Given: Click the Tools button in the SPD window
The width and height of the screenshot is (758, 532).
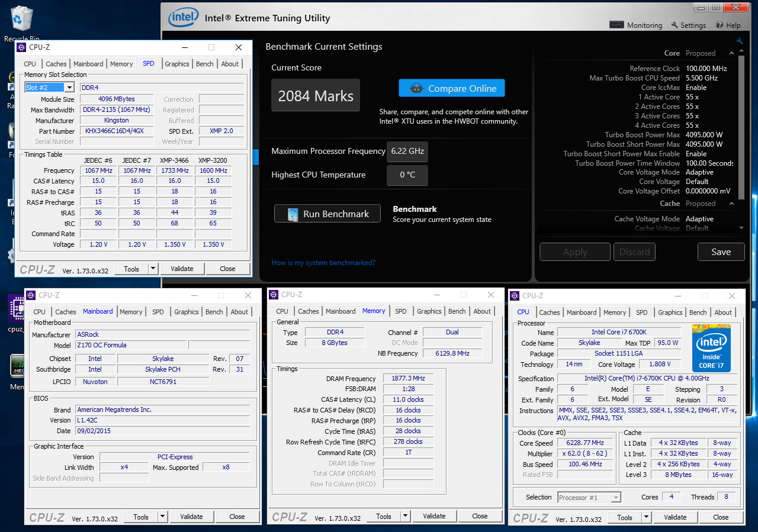Looking at the screenshot, I should pos(131,269).
